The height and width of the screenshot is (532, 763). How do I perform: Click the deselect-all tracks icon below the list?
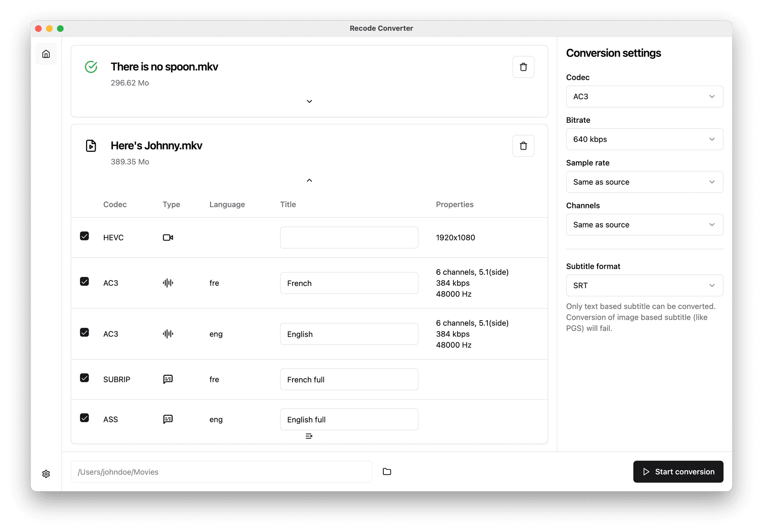309,436
